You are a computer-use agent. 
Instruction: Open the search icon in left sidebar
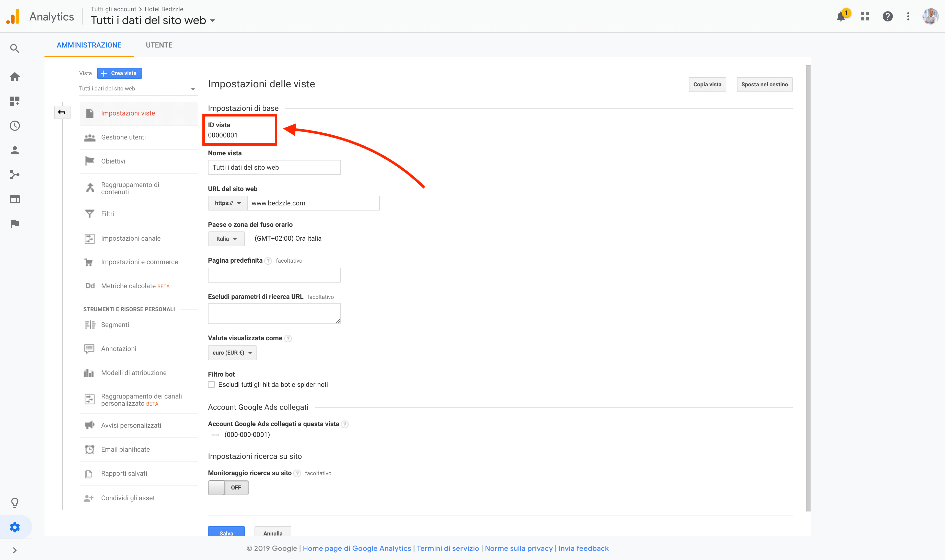pyautogui.click(x=15, y=48)
